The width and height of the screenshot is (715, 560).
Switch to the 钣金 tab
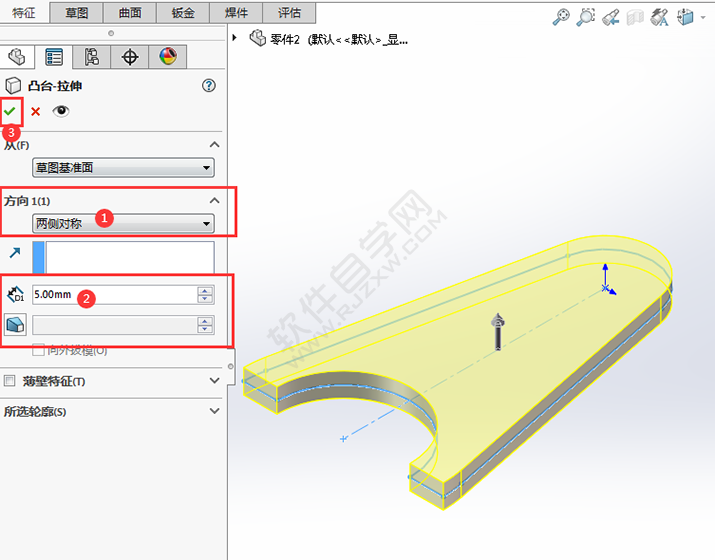(x=183, y=12)
